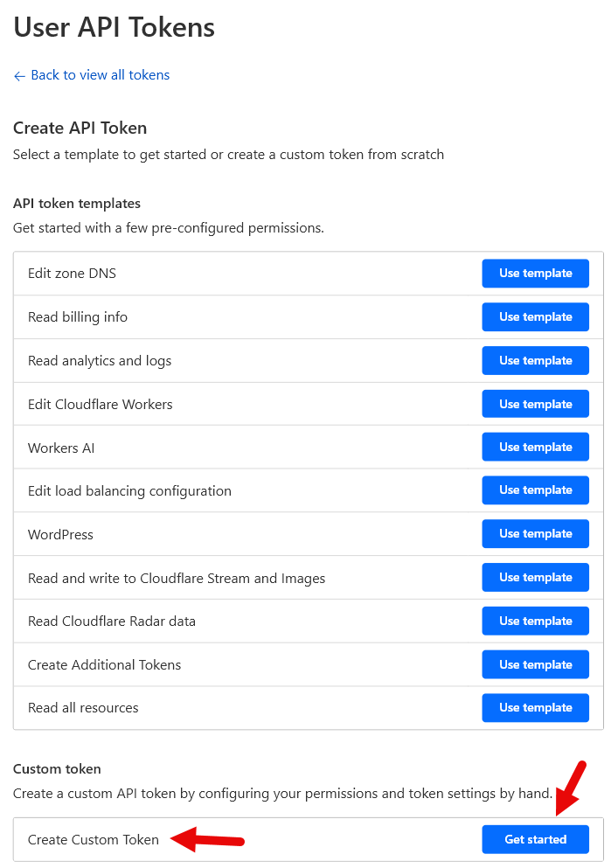This screenshot has height=868, width=611.
Task: Choose template for Read analytics and logs
Action: pos(535,360)
